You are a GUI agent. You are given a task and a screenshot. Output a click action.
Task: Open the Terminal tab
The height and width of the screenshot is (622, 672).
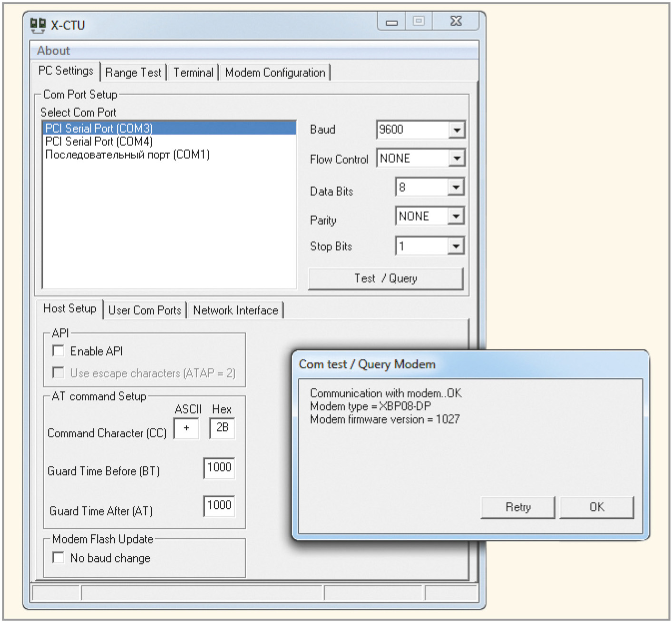tap(193, 72)
